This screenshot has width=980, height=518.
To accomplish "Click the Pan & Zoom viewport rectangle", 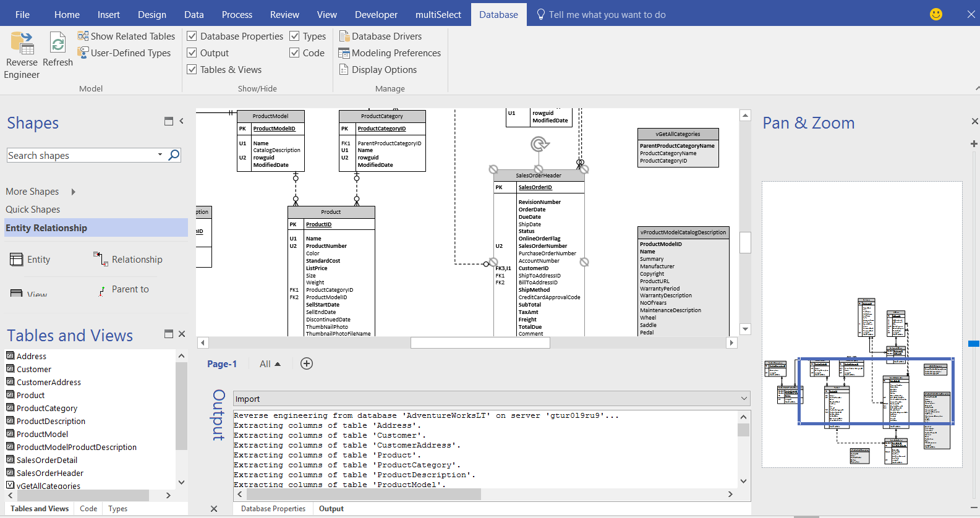I will (876, 391).
